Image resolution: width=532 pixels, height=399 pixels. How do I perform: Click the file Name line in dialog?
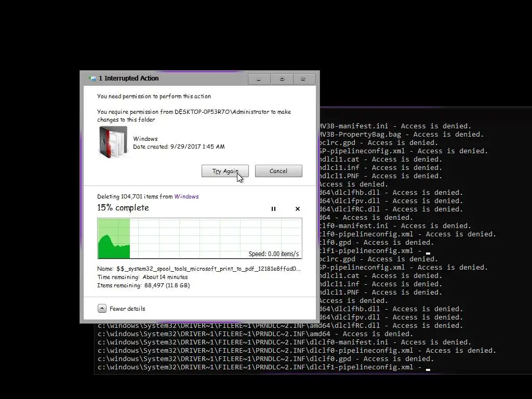199,269
